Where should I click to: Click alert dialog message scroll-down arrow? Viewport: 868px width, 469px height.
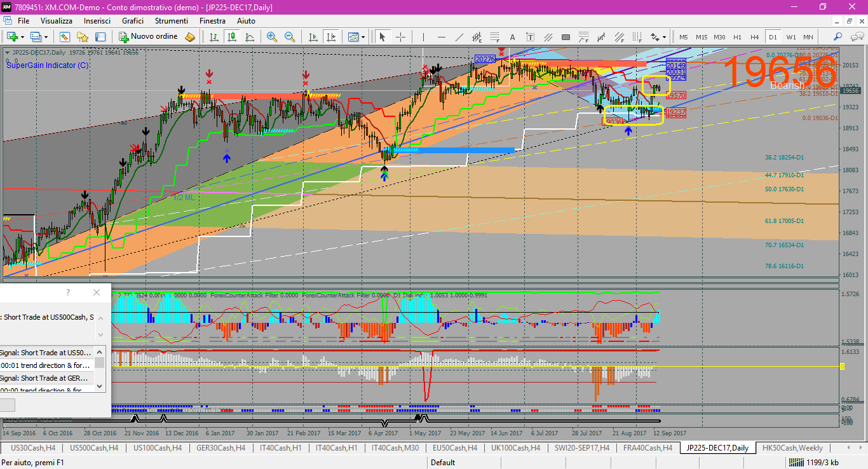pos(100,334)
